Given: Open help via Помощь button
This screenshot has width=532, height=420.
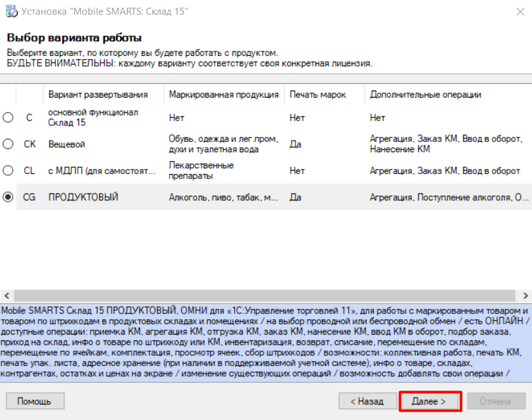Looking at the screenshot, I should click(x=35, y=401).
